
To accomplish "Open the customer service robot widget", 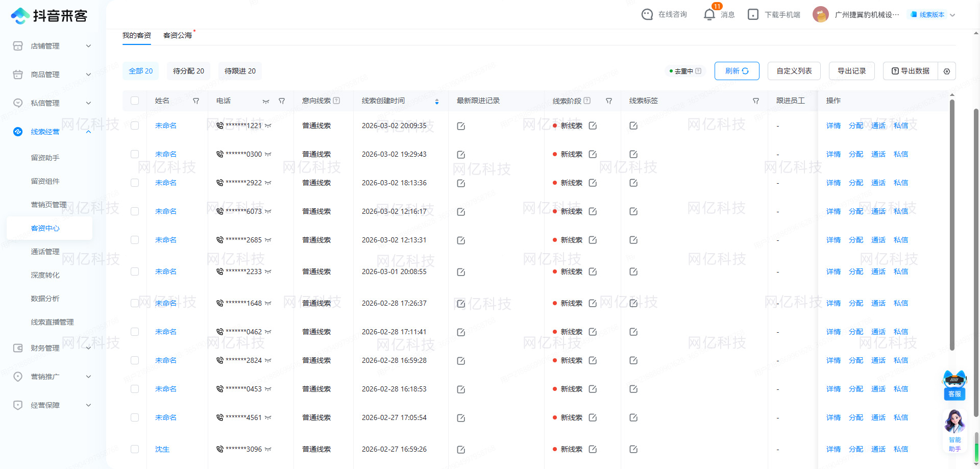I will 954,385.
